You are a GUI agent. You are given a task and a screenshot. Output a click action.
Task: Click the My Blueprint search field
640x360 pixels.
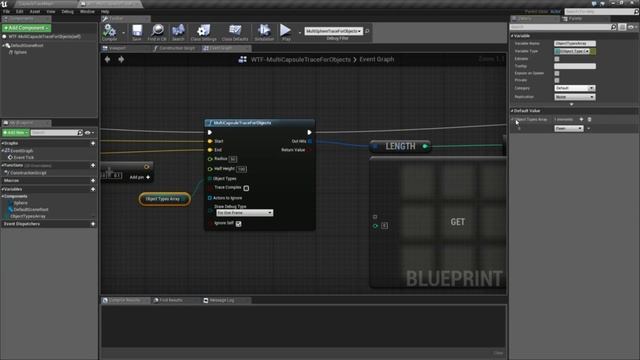pos(54,133)
